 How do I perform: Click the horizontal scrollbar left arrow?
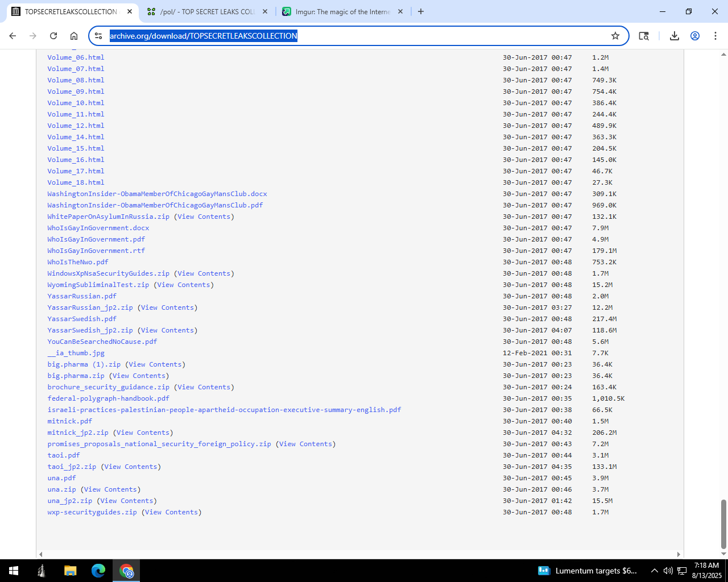pos(40,554)
